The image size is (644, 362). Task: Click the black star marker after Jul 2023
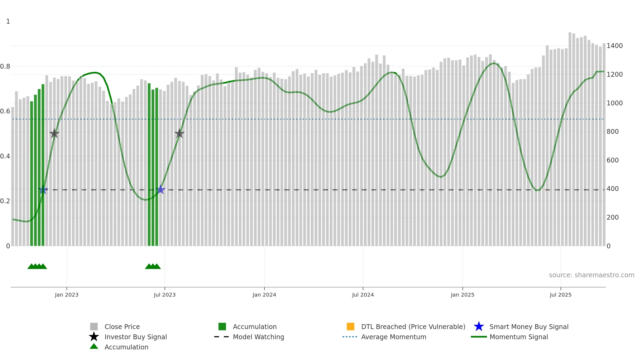click(180, 133)
